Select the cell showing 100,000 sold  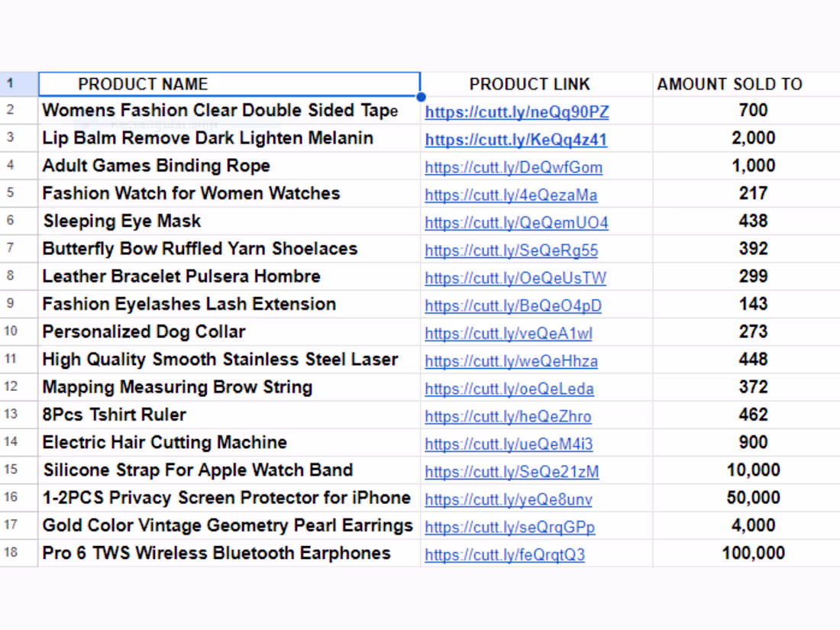746,553
